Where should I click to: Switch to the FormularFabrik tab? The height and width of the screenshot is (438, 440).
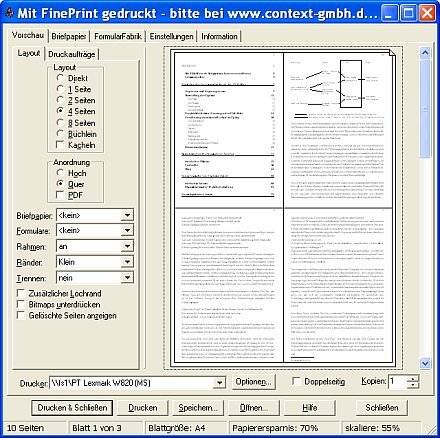click(118, 36)
